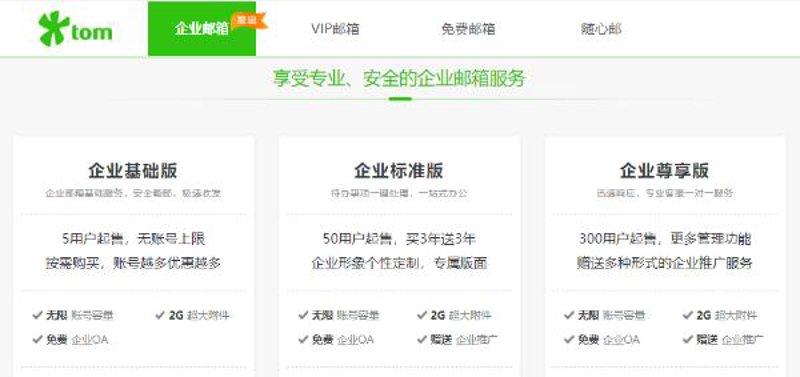Click the text 5用户起售，无账号上限
Screen dimensions: 800x377
133,238
